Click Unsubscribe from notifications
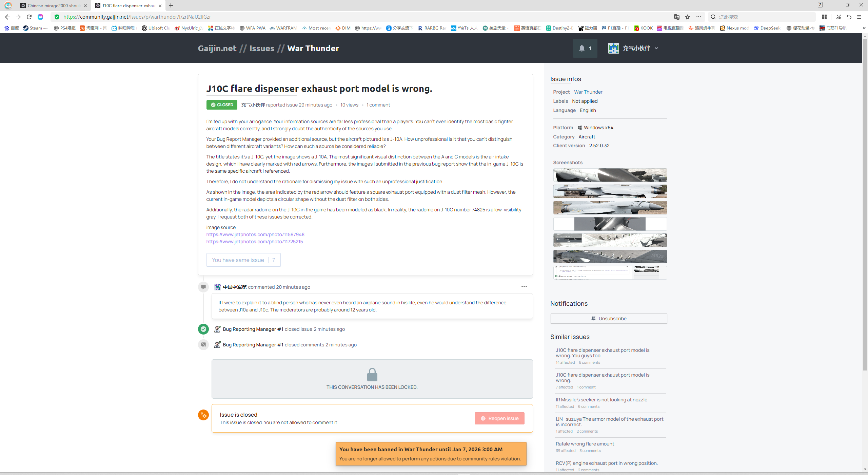The height and width of the screenshot is (475, 868). tap(609, 319)
